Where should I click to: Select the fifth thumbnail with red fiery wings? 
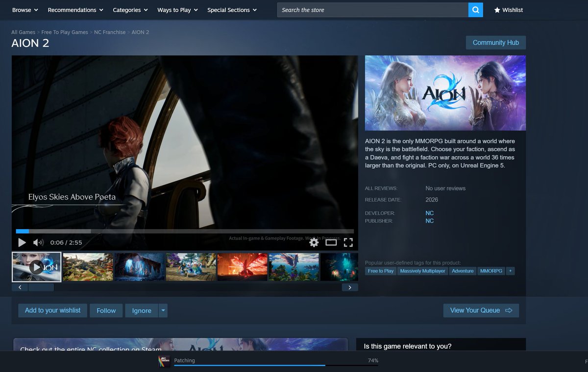pyautogui.click(x=243, y=267)
